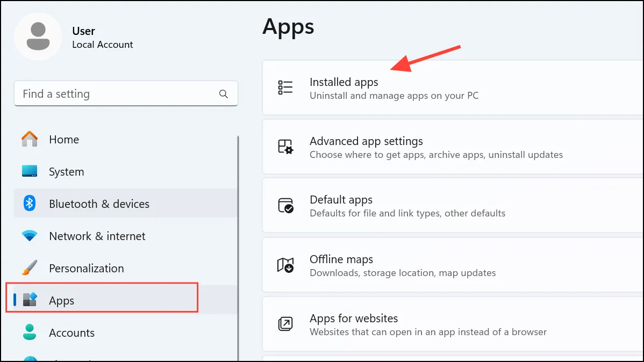Focus the Find a setting search box
This screenshot has height=362, width=644.
tap(126, 93)
